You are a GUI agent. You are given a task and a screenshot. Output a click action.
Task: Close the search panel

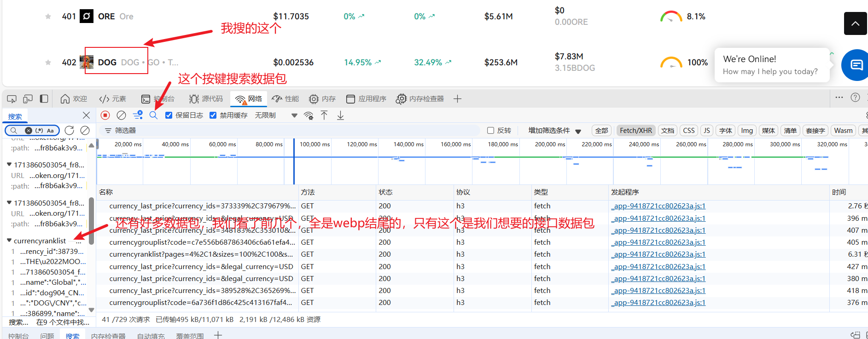[86, 115]
